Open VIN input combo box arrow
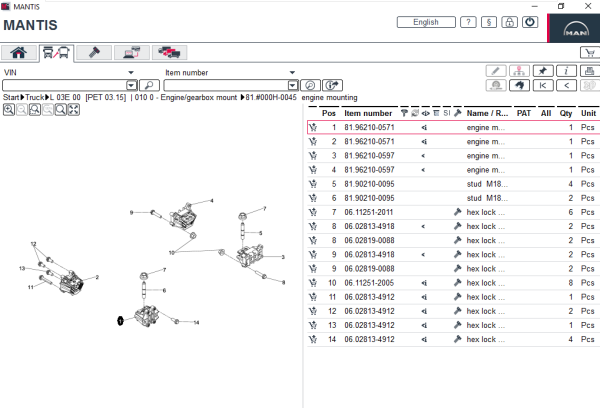Screen dimensions: 600x408 tap(131, 85)
